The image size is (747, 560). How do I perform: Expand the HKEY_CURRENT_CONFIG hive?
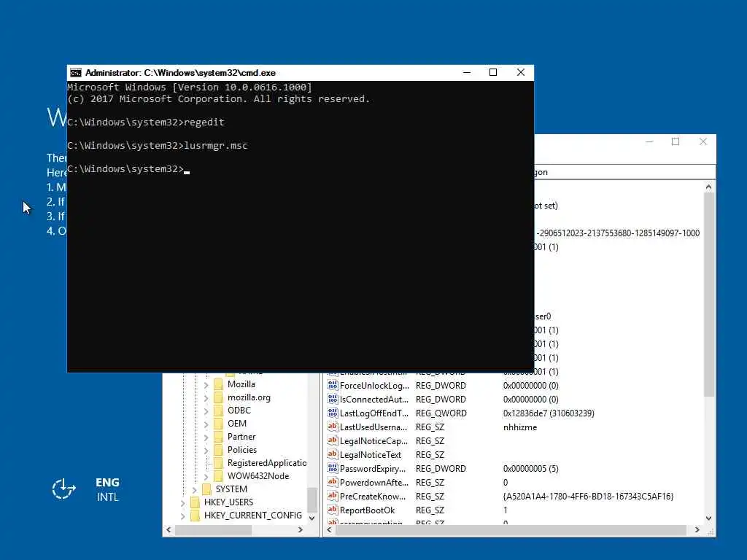183,516
